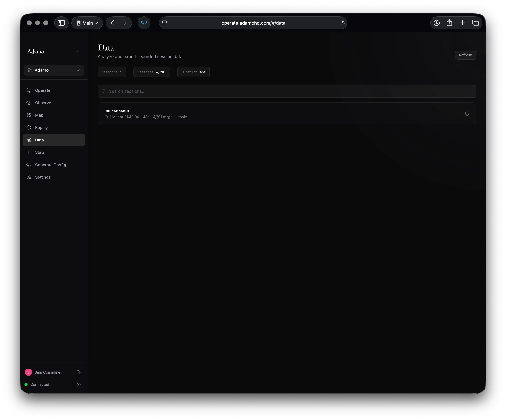Toggle the Safari sidebar button
The image size is (506, 420).
click(x=61, y=23)
